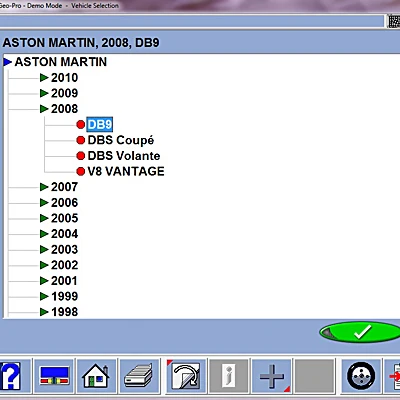Expand the 2009 year node arrow
Image resolution: width=400 pixels, height=400 pixels.
tap(44, 93)
